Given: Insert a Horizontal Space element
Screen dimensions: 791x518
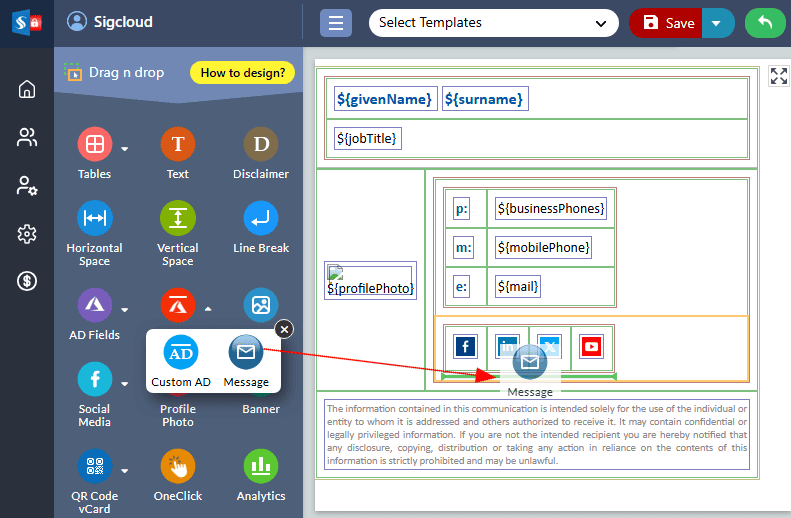Looking at the screenshot, I should point(94,218).
